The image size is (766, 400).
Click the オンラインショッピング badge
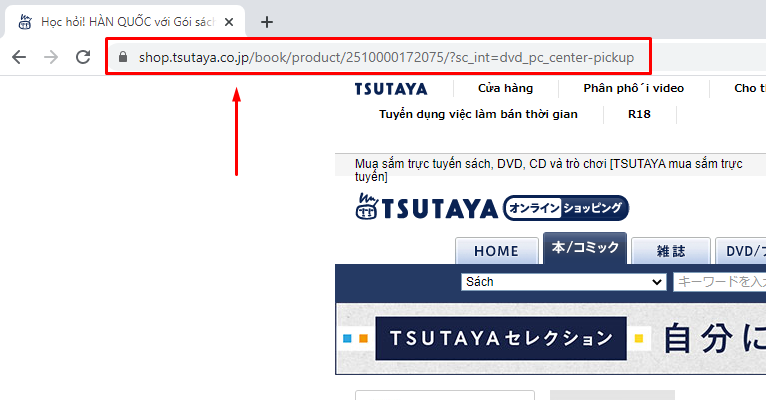(566, 208)
